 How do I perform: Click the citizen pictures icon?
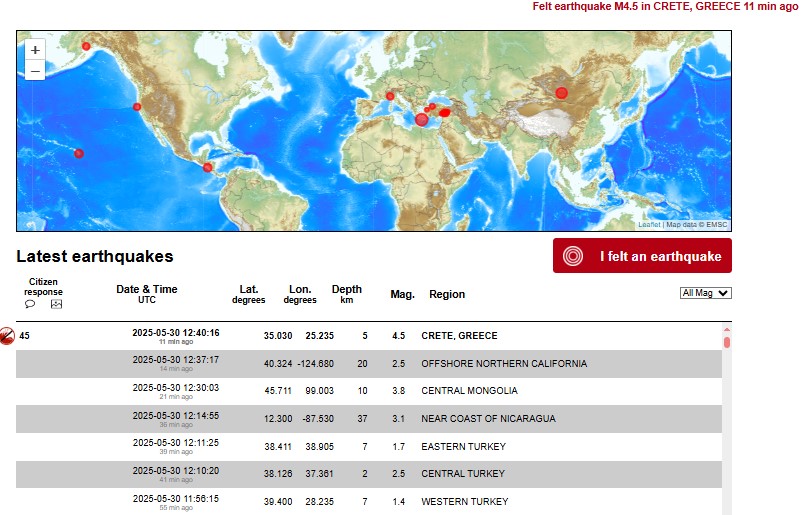57,304
